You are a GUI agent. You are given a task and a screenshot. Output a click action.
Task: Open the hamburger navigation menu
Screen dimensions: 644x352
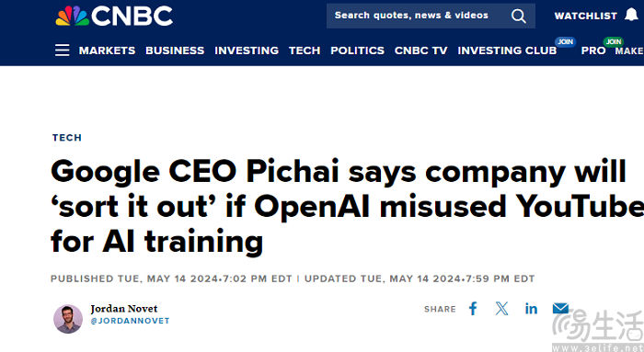click(62, 50)
